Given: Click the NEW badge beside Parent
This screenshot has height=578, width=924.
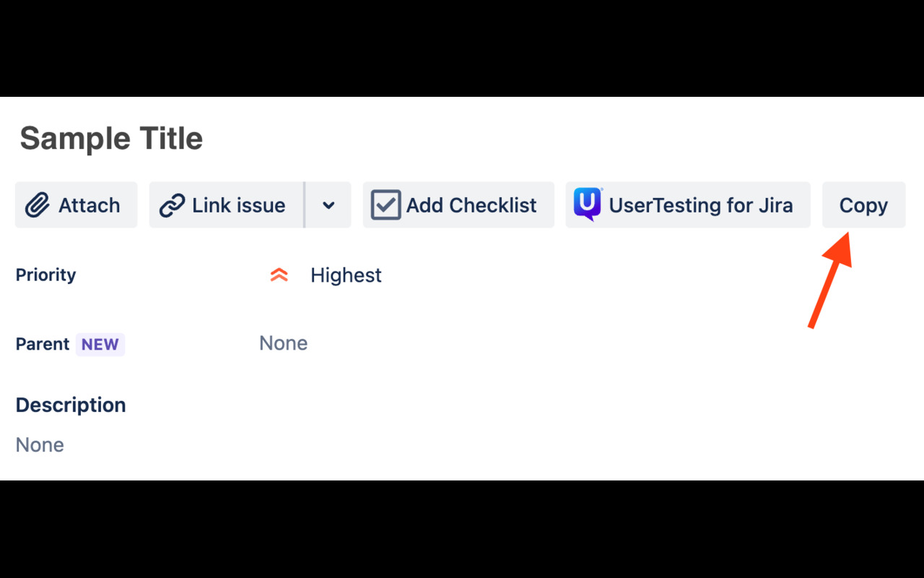Looking at the screenshot, I should 100,344.
